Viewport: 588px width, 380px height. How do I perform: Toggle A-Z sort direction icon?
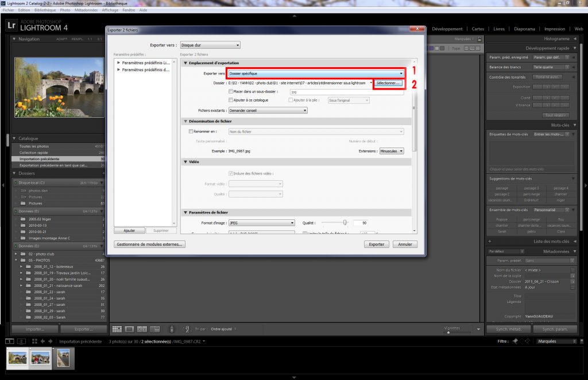(x=187, y=329)
